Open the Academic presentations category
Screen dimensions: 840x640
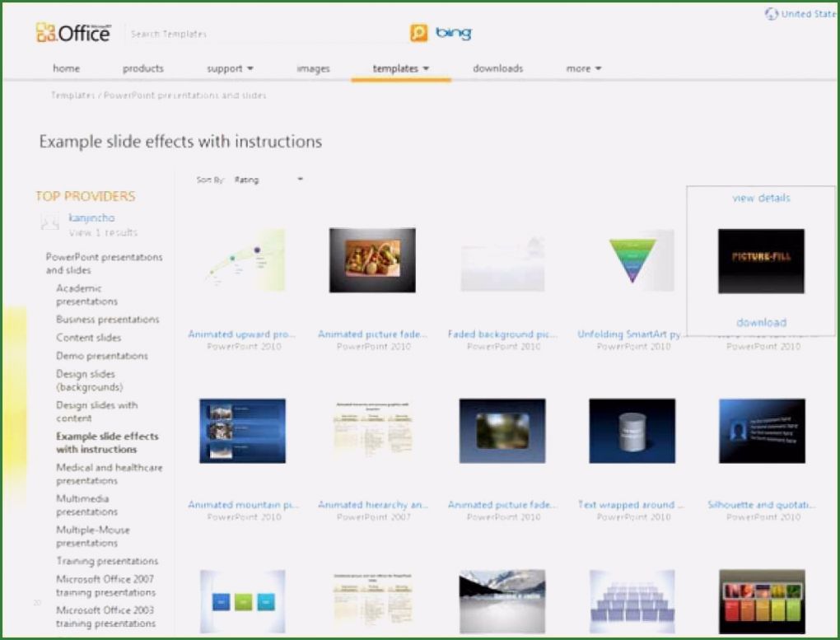click(85, 295)
